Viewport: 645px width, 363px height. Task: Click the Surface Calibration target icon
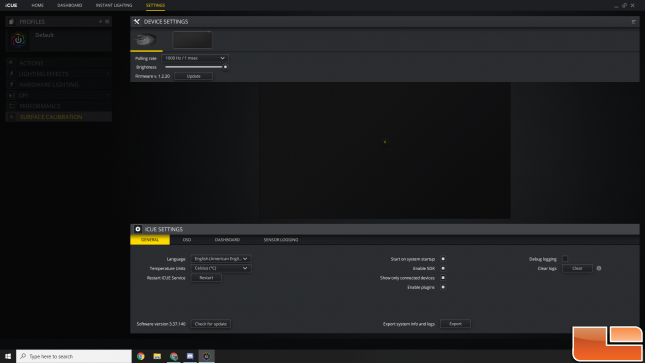click(x=11, y=117)
